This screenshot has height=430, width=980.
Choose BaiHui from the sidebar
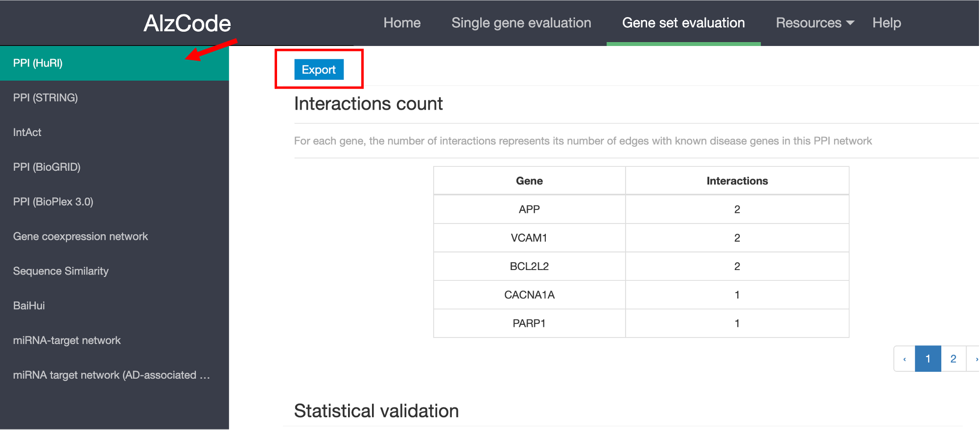(x=29, y=306)
